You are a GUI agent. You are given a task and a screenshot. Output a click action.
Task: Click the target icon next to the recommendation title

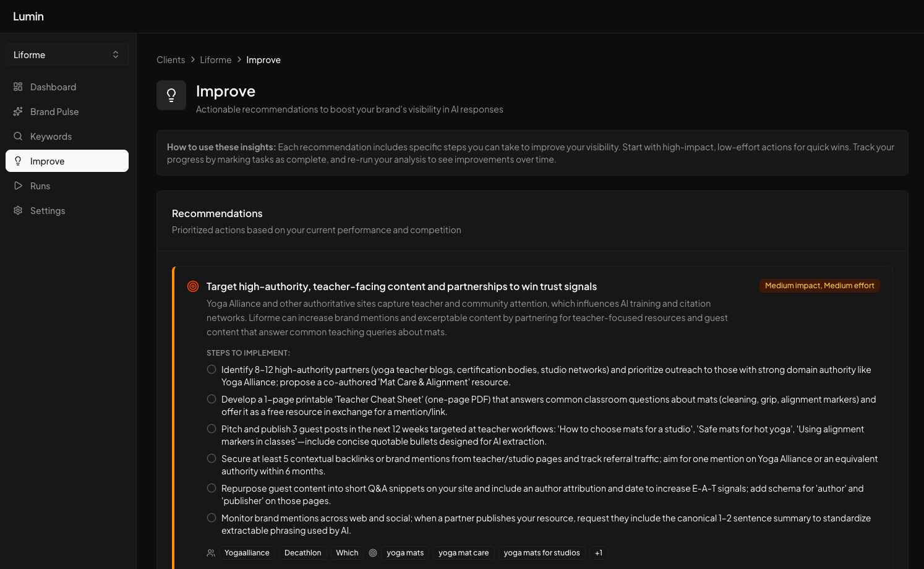click(193, 286)
